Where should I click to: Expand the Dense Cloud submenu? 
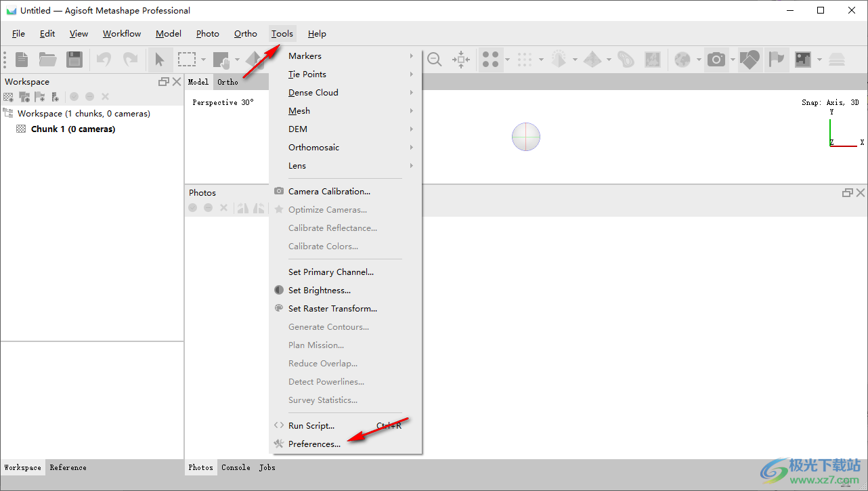pos(345,93)
